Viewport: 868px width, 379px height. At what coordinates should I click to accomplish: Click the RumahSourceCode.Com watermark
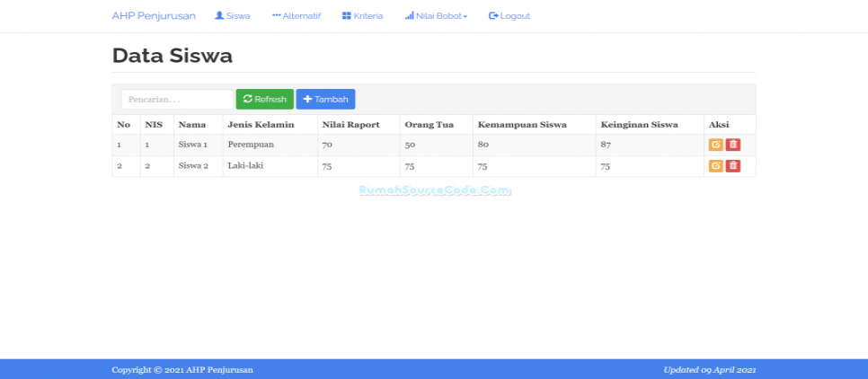click(x=434, y=190)
